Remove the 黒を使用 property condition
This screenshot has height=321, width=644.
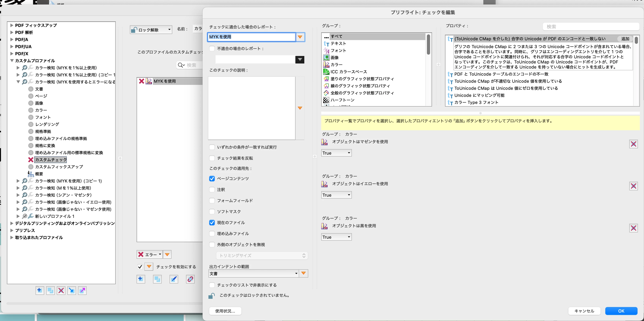point(633,228)
